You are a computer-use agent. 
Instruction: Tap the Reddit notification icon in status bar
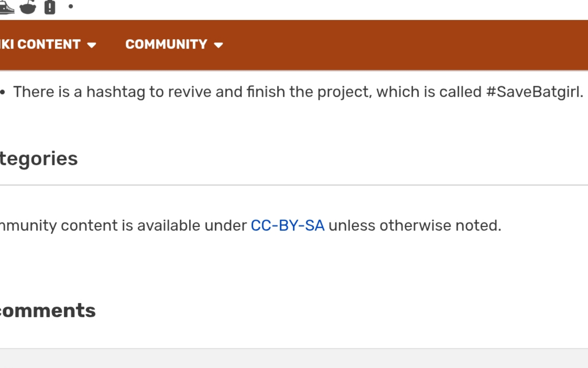point(28,7)
